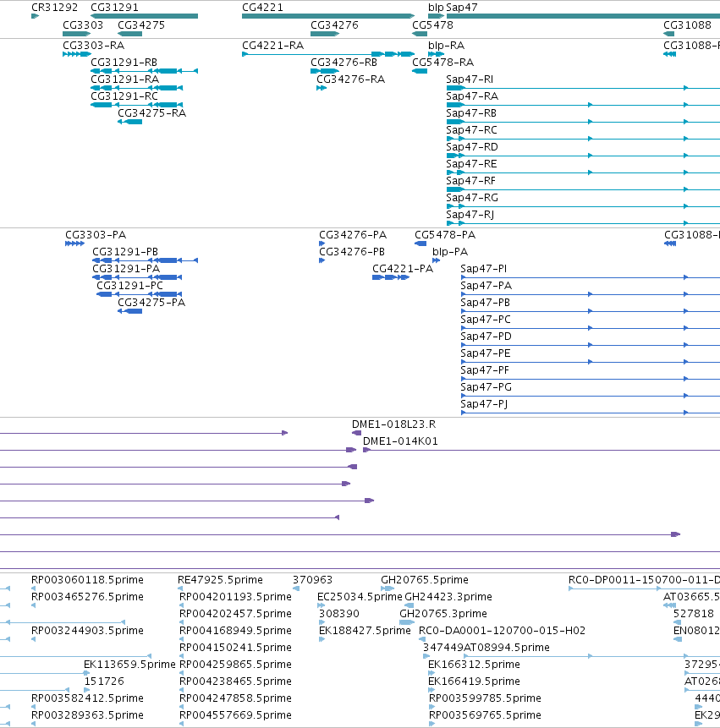Click the Sap47 gene label
This screenshot has width=720, height=728.
pos(462,8)
